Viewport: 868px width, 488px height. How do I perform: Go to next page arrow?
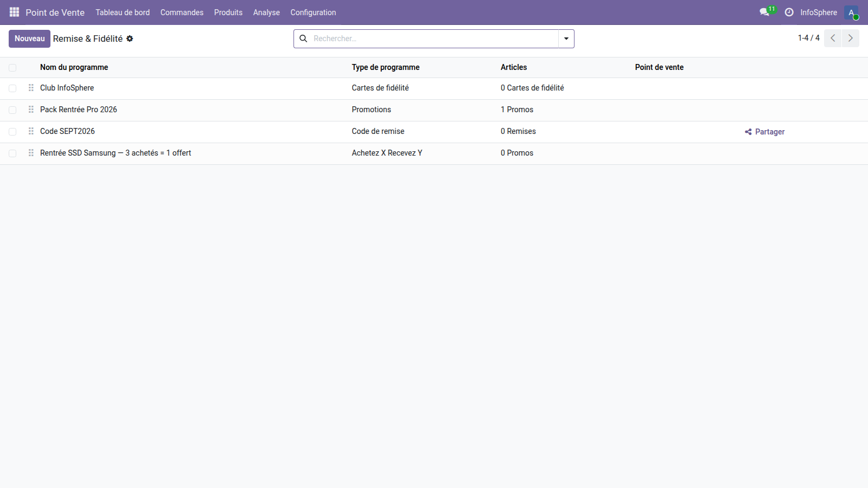click(x=850, y=38)
